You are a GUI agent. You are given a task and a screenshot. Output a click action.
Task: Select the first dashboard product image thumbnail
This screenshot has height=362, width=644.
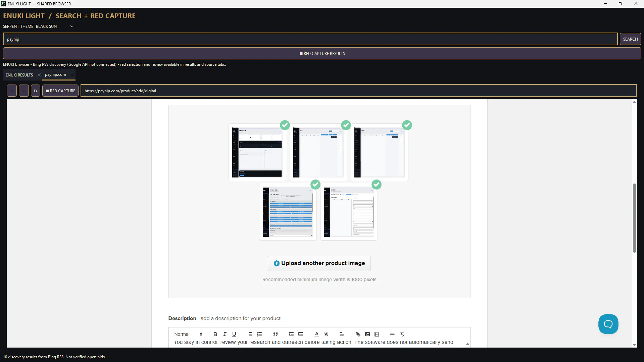257,152
